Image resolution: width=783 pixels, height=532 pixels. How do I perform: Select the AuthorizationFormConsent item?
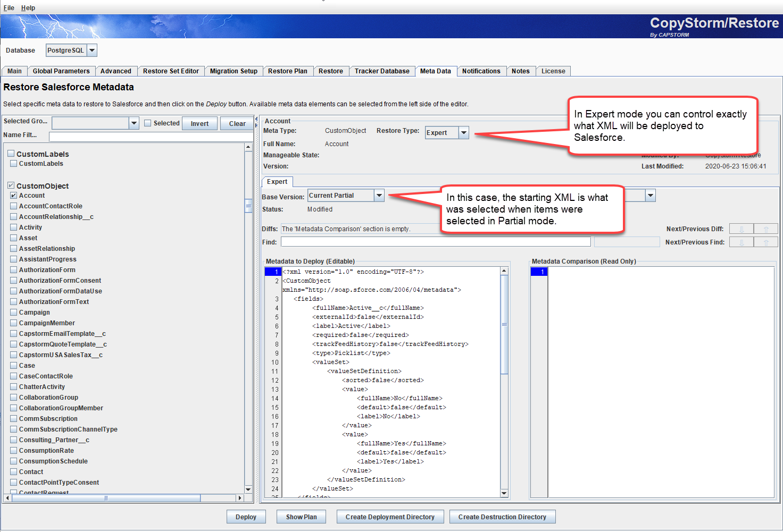[60, 281]
